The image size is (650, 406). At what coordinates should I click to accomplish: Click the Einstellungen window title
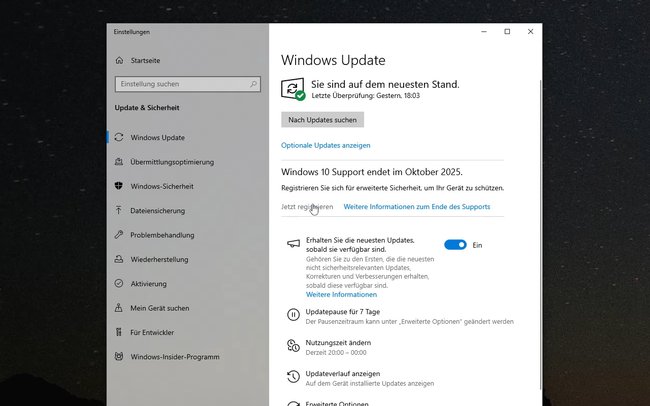132,32
